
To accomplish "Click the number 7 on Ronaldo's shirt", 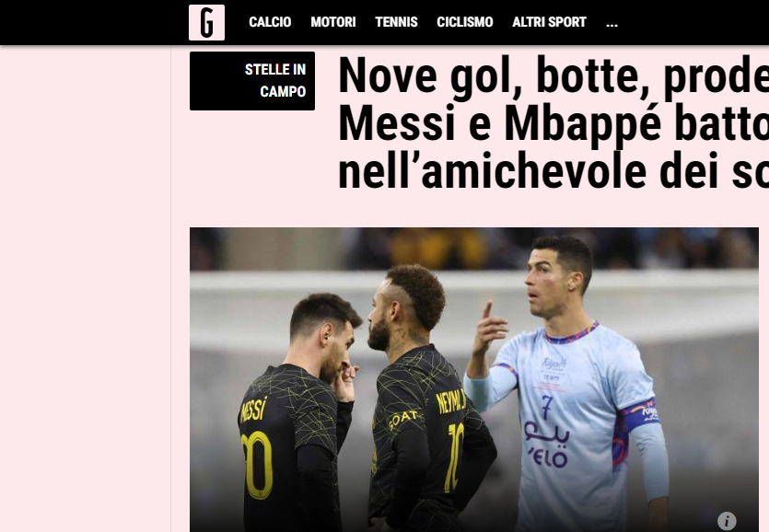I will (547, 408).
